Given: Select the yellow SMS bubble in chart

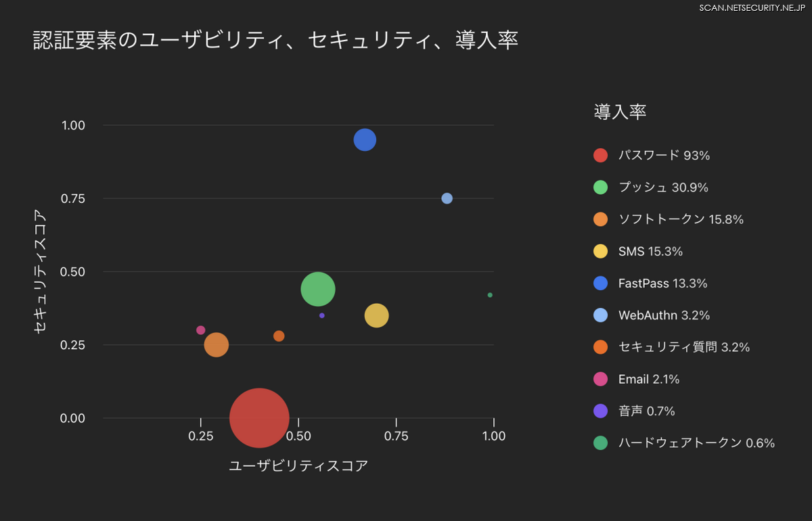Looking at the screenshot, I should (x=376, y=315).
